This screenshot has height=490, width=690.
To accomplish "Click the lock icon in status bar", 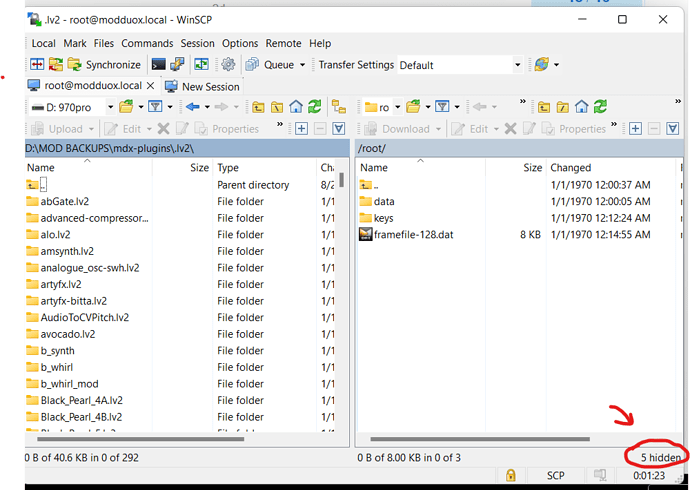I will point(510,475).
